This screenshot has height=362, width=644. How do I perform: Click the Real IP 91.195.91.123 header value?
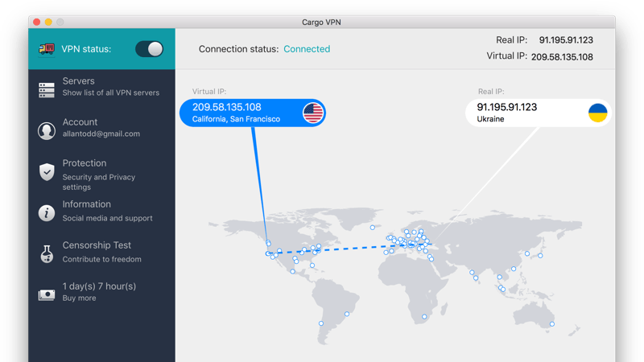pyautogui.click(x=566, y=40)
